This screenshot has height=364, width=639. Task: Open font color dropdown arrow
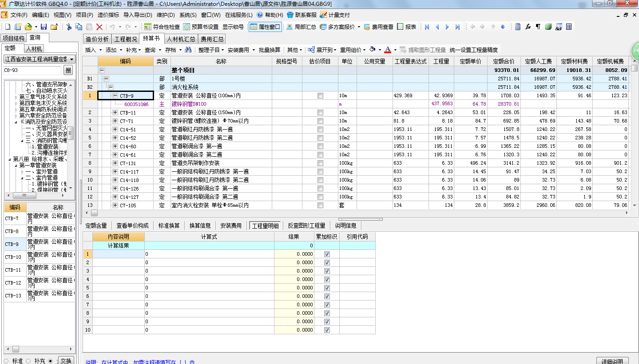click(395, 50)
